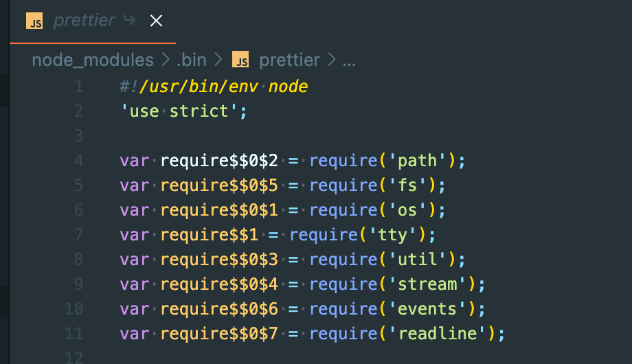The height and width of the screenshot is (364, 632).
Task: Click line number 7 in gutter
Action: pos(79,235)
